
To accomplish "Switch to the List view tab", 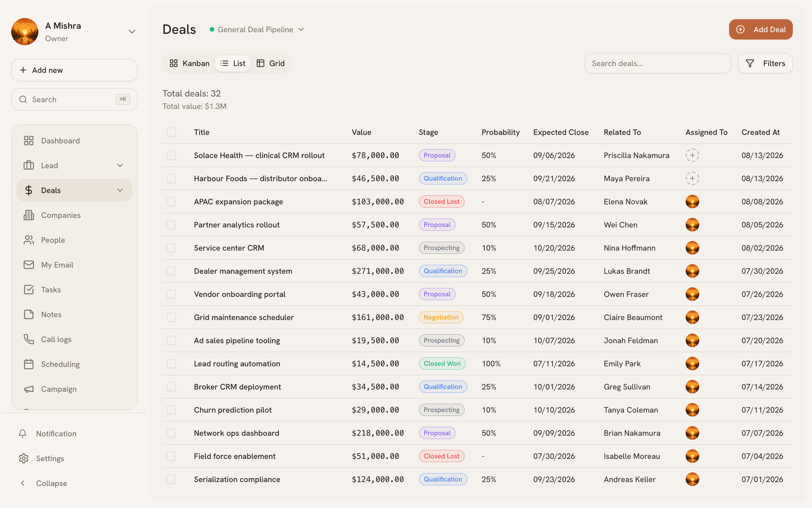I will (x=233, y=63).
